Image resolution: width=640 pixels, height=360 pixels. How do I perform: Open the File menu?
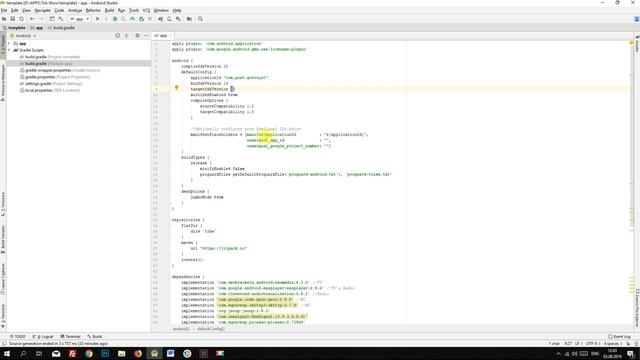(x=4, y=10)
